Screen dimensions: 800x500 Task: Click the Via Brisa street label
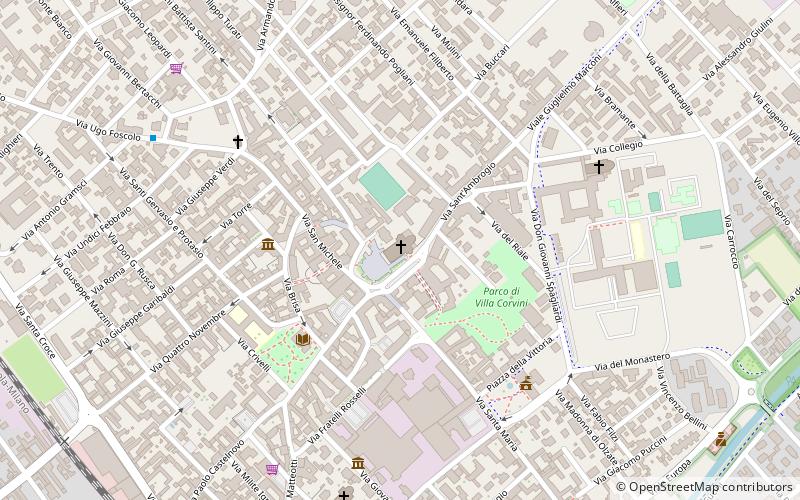click(x=292, y=295)
